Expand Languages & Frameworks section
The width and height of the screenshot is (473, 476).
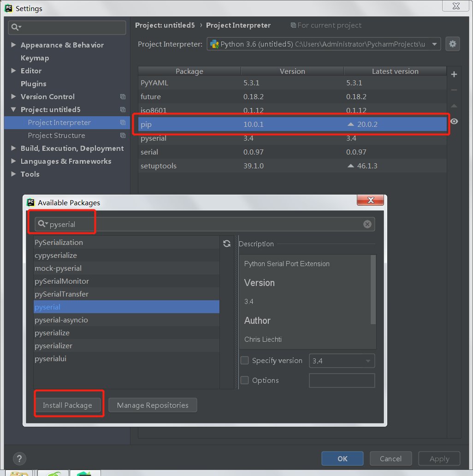point(13,161)
